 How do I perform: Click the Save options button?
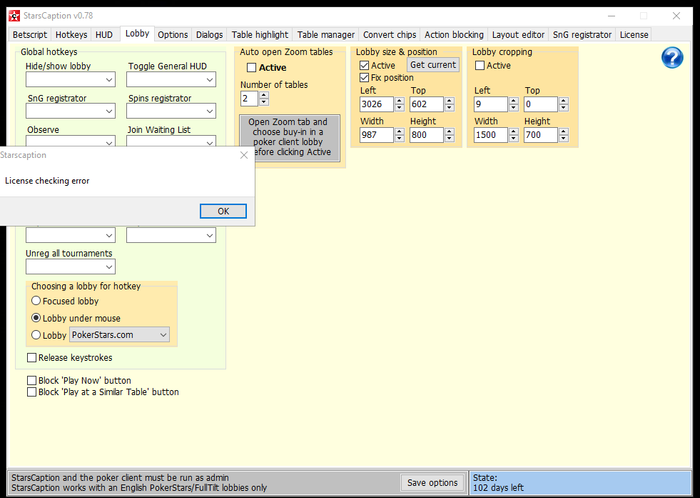point(432,482)
